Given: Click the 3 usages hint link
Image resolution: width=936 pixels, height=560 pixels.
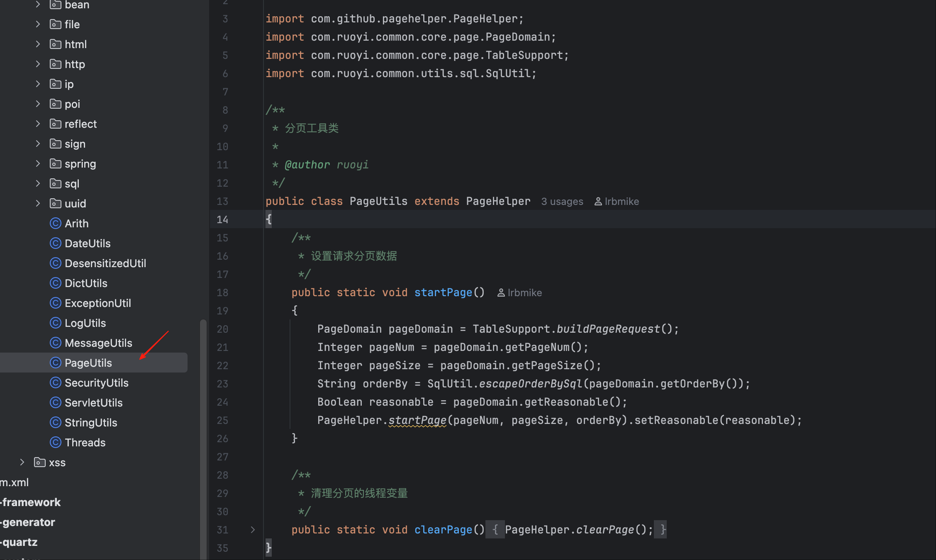Looking at the screenshot, I should click(562, 202).
